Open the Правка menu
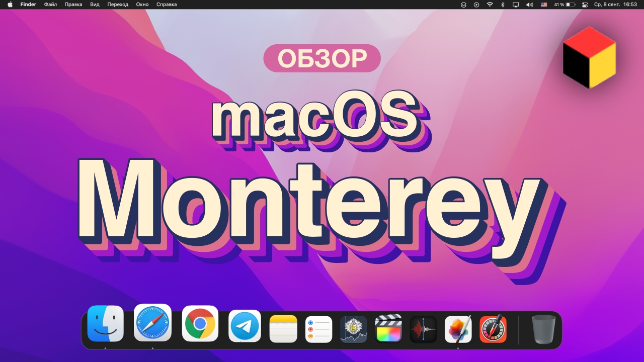This screenshot has width=644, height=362. tap(73, 5)
